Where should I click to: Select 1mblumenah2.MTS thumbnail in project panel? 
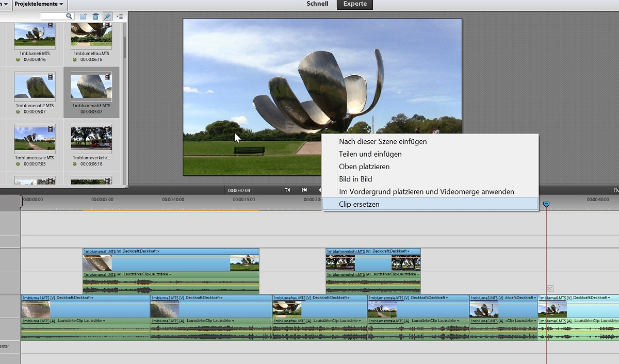pyautogui.click(x=35, y=86)
